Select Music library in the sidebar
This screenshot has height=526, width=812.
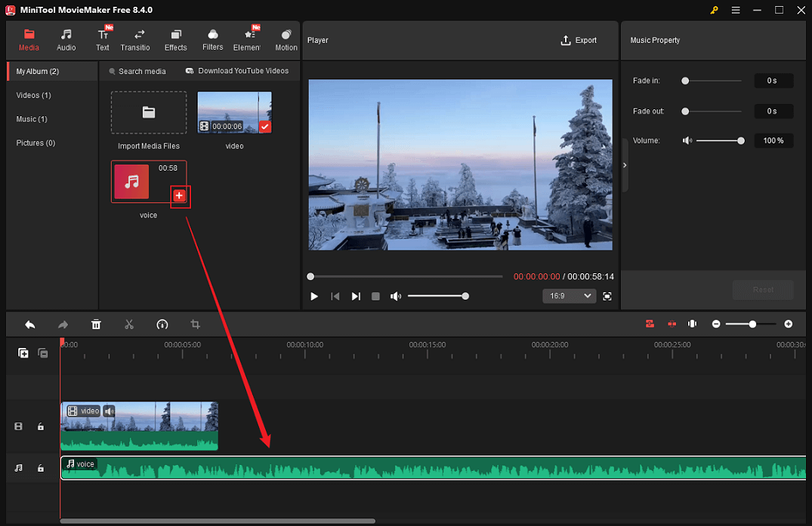[x=30, y=118]
